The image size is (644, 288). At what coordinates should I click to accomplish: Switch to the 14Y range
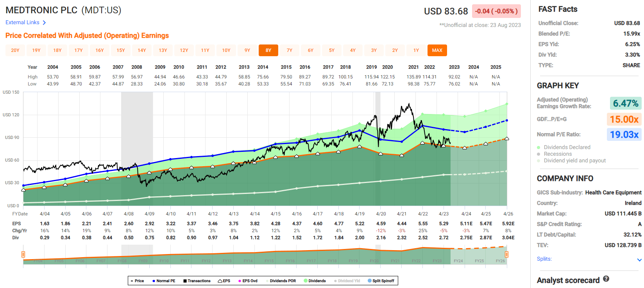coord(142,50)
